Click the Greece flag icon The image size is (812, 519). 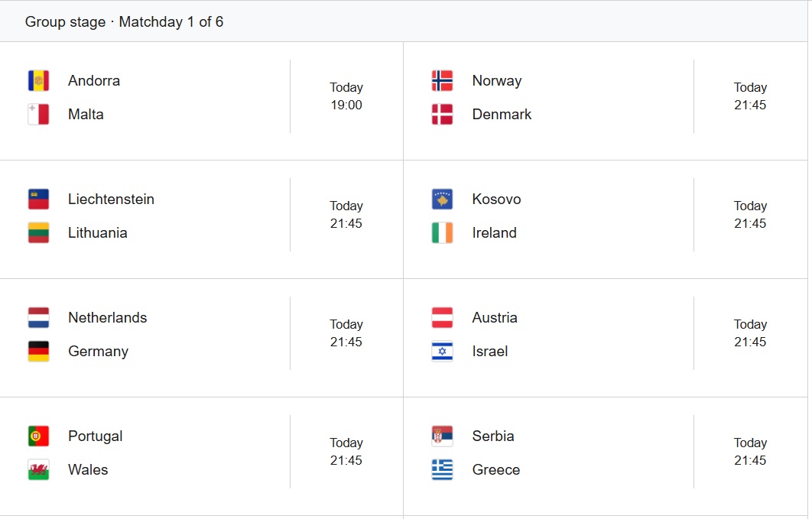pyautogui.click(x=442, y=470)
